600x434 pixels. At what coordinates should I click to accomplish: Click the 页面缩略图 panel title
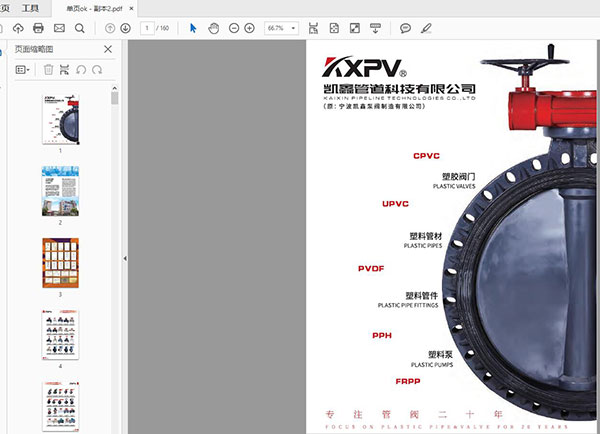tap(34, 49)
